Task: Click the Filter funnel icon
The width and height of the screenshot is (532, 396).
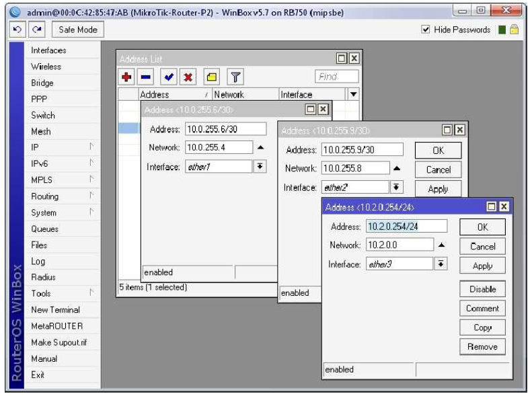Action: 235,77
